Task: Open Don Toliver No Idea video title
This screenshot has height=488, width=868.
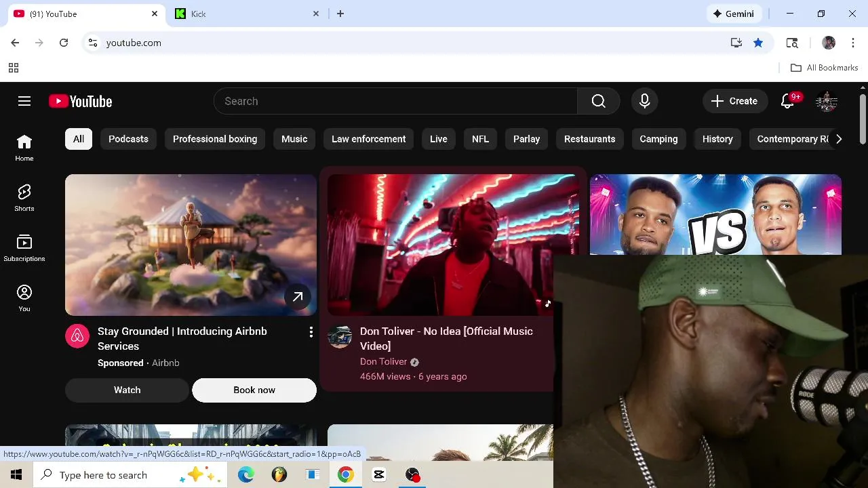Action: [446, 338]
